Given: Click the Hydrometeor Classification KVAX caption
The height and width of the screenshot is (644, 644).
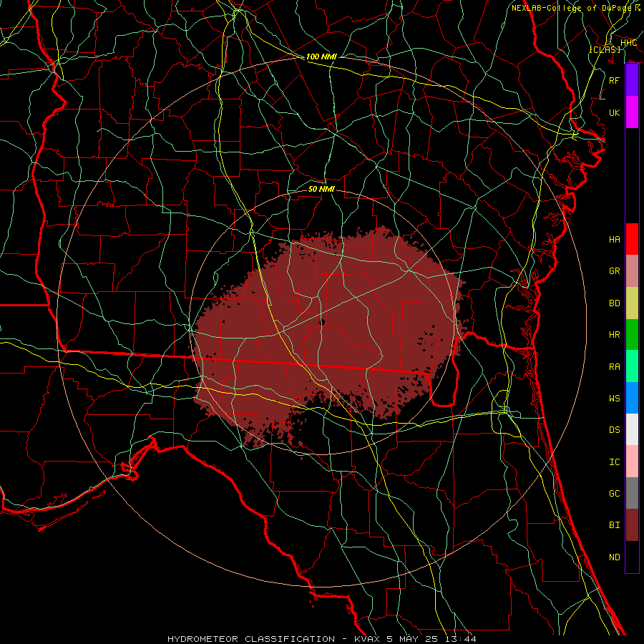Looking at the screenshot, I should point(321,639).
